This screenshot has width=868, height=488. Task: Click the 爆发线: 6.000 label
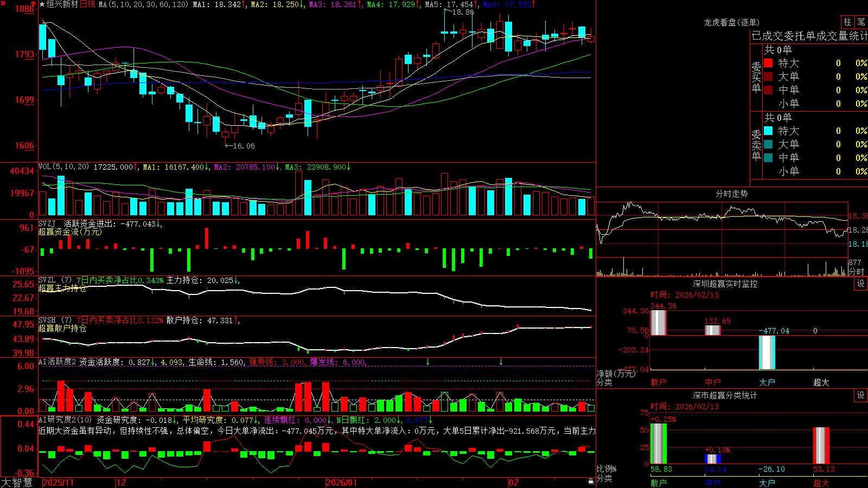pyautogui.click(x=338, y=362)
